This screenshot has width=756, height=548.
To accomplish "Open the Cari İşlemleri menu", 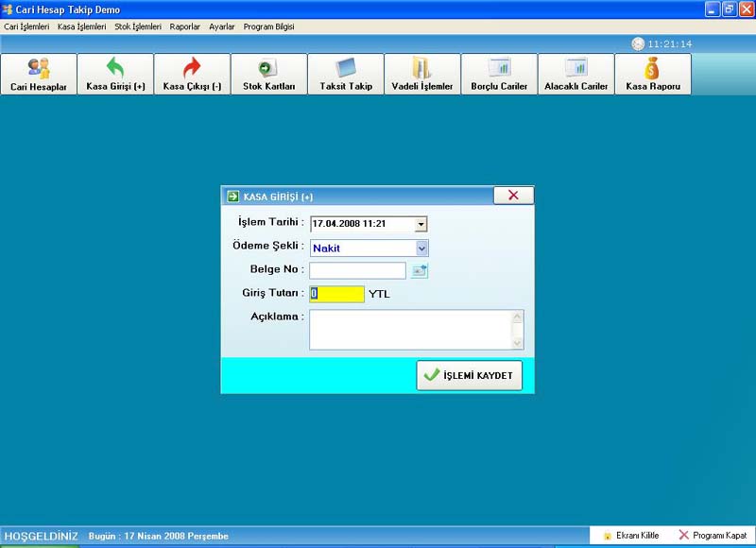I will coord(26,27).
